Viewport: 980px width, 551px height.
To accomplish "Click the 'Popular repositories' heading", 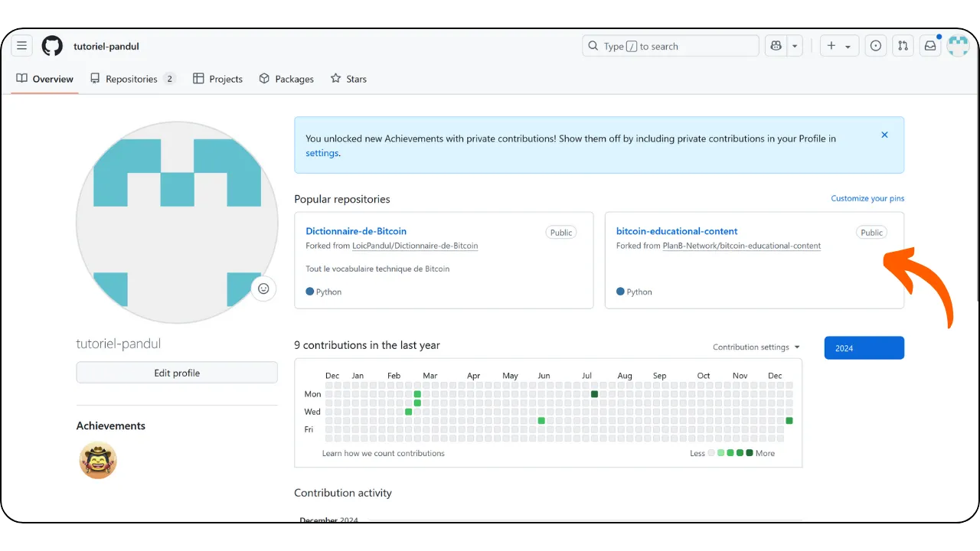I will point(342,199).
